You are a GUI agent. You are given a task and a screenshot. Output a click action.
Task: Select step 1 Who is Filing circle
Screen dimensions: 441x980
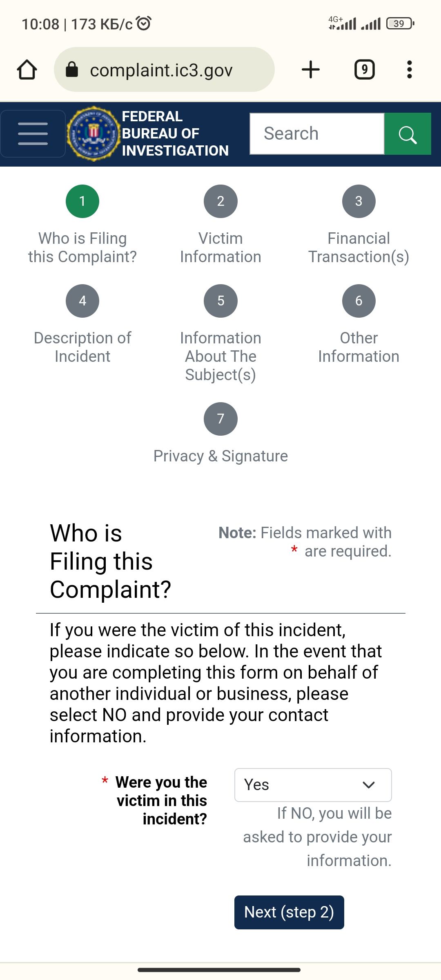pos(82,201)
